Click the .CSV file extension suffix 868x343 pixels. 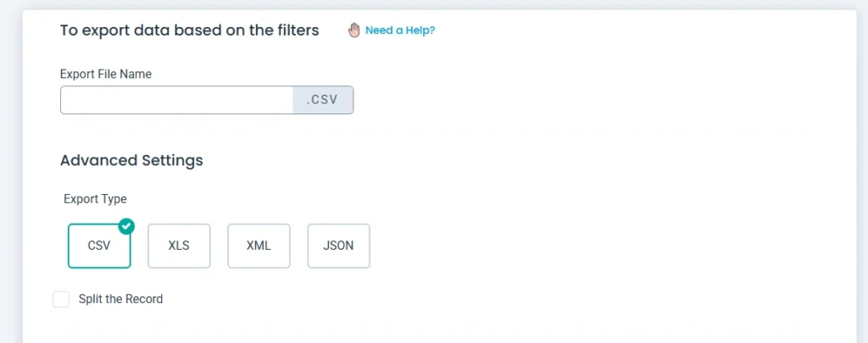[322, 100]
